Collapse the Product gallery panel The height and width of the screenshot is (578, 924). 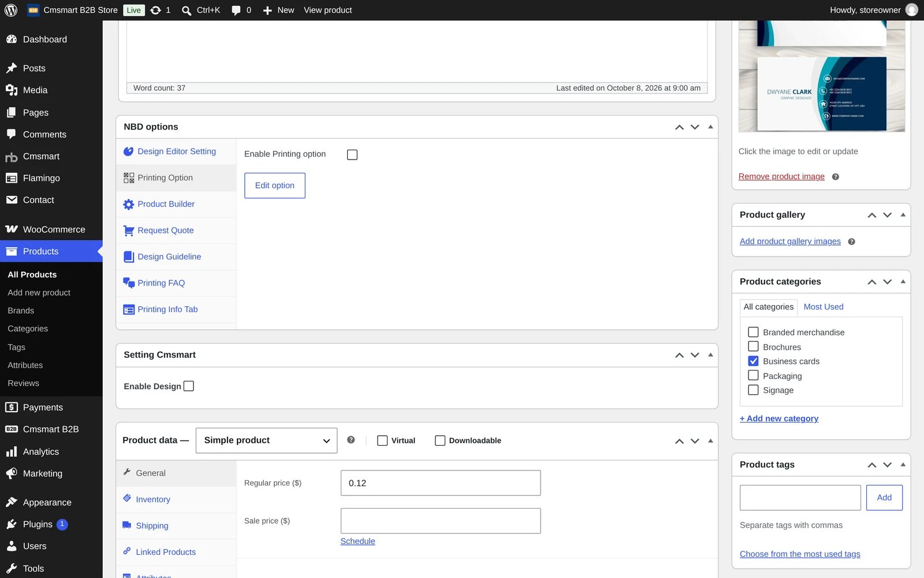coord(903,214)
